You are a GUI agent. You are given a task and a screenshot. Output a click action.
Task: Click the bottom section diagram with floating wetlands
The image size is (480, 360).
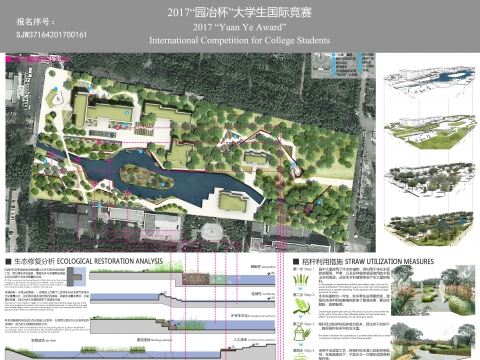[x=140, y=351]
